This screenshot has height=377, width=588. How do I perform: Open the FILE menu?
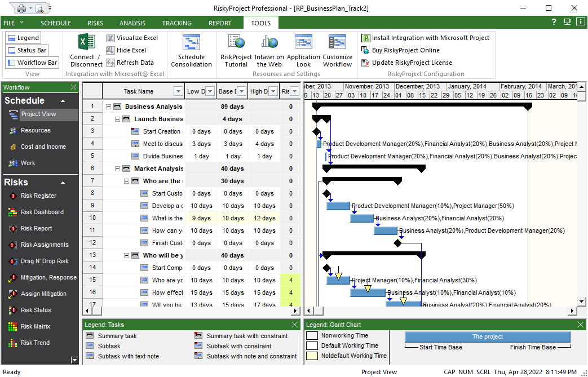click(x=13, y=23)
